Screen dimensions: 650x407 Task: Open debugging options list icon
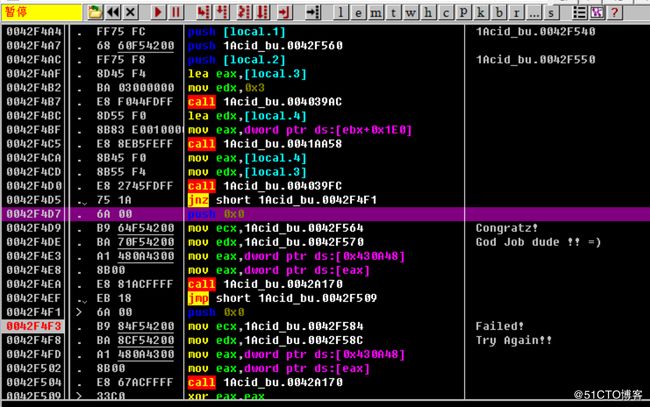[x=579, y=12]
